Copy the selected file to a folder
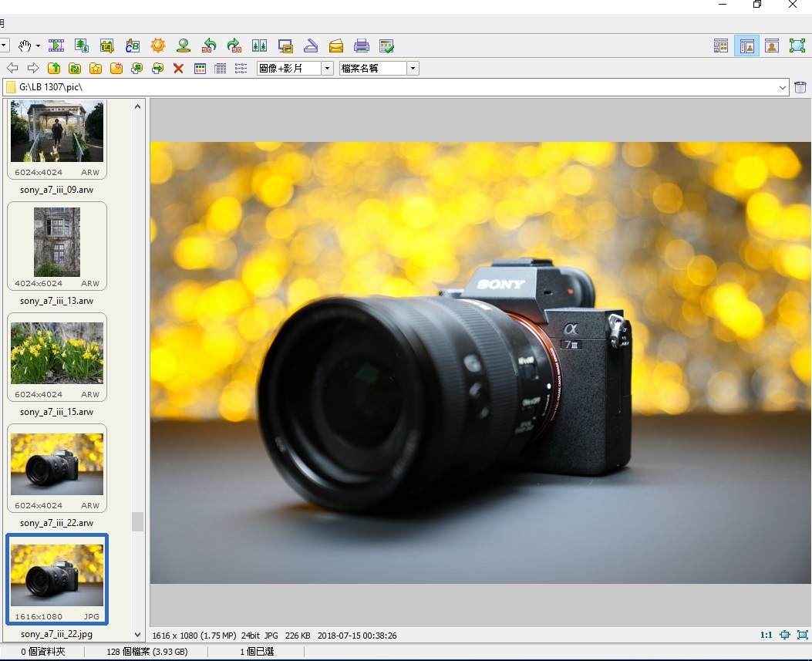This screenshot has height=661, width=812. 136,69
